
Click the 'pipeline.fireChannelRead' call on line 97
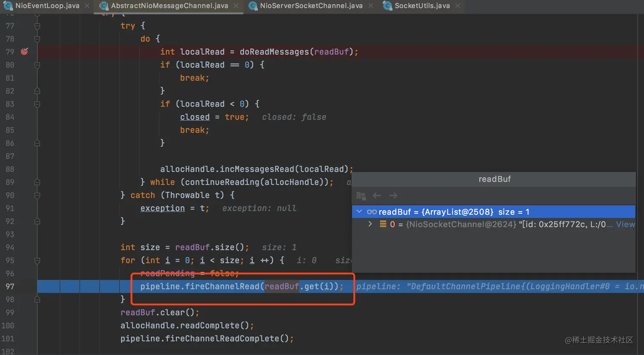point(200,286)
